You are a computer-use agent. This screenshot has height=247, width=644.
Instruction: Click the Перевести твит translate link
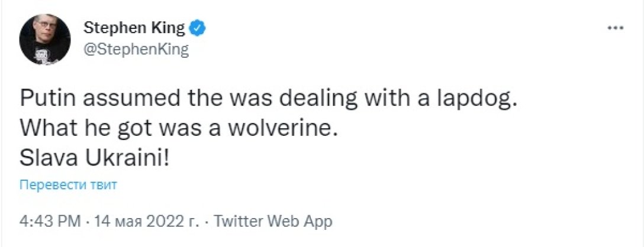click(x=69, y=184)
